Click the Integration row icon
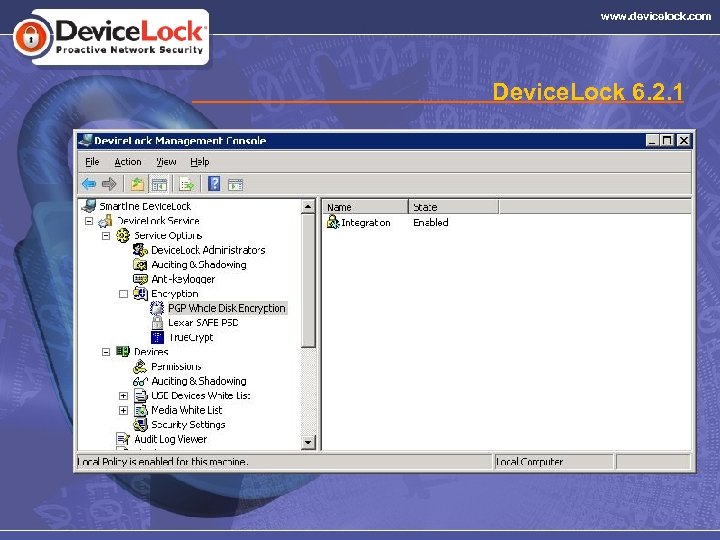The image size is (720, 540). coord(332,222)
